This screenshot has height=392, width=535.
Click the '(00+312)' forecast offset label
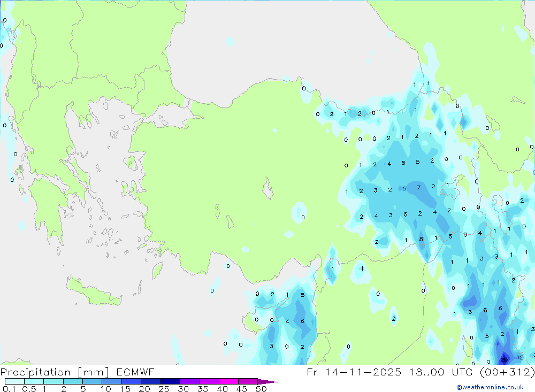pyautogui.click(x=508, y=372)
